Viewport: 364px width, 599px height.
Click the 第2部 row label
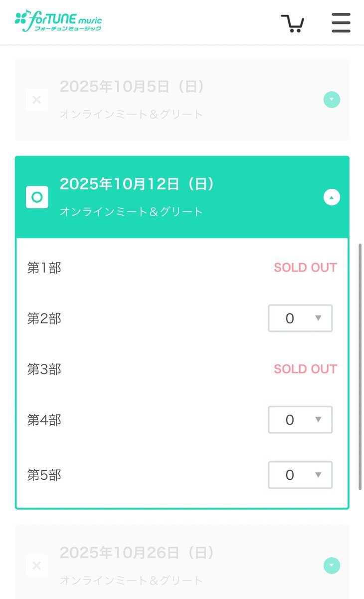click(x=44, y=318)
